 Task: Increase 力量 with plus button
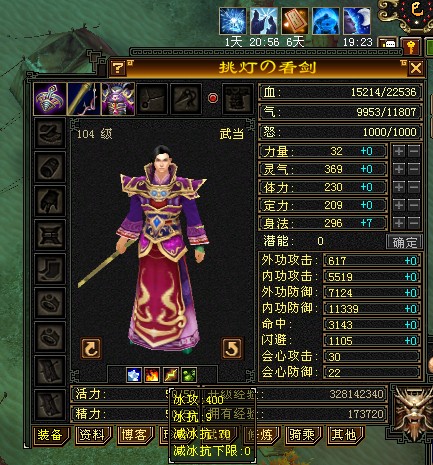pyautogui.click(x=399, y=151)
